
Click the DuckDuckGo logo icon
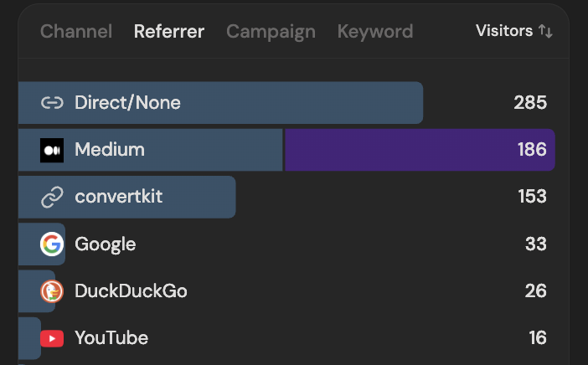pos(52,291)
